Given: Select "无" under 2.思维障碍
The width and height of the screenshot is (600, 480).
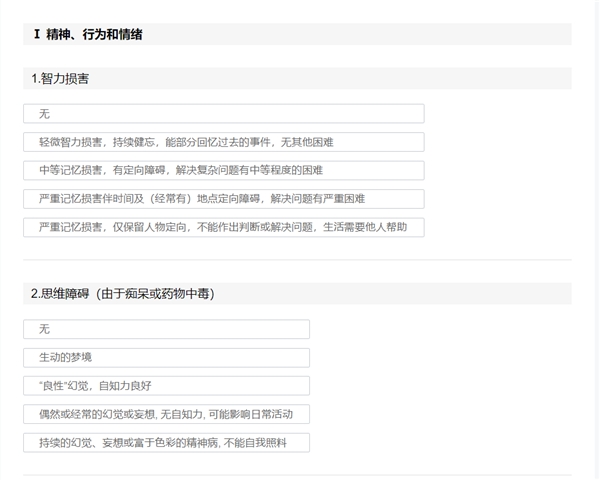Looking at the screenshot, I should [x=166, y=329].
